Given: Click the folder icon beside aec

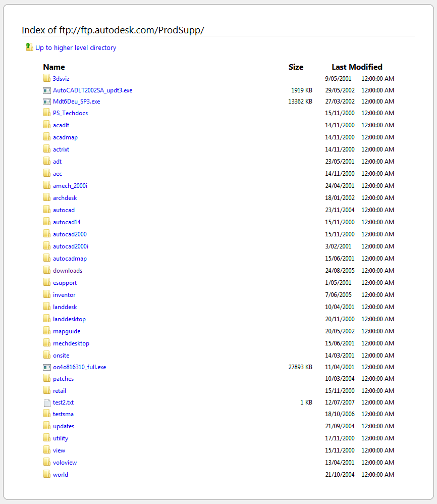Looking at the screenshot, I should (47, 173).
